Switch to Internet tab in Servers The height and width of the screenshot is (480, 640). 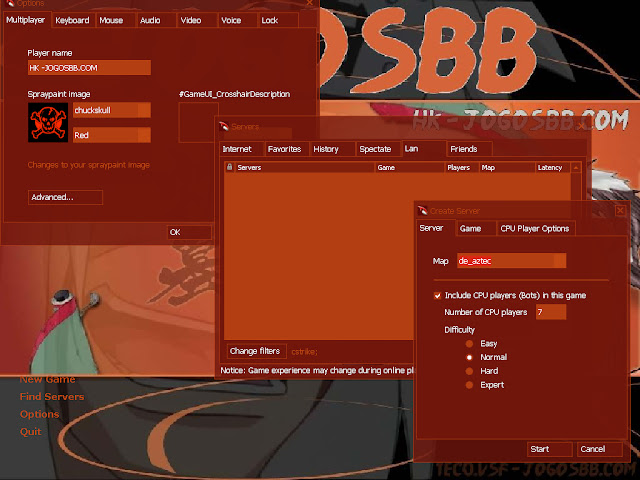[x=241, y=149]
